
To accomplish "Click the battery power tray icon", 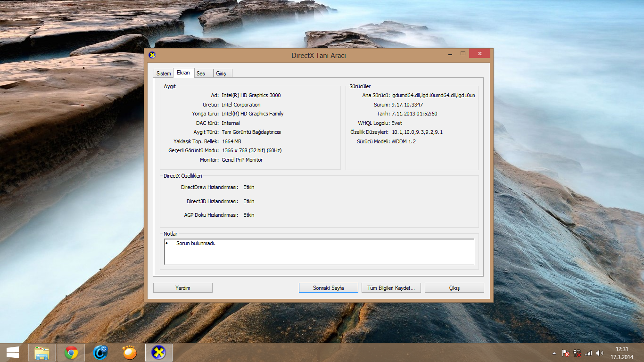I will (x=577, y=353).
